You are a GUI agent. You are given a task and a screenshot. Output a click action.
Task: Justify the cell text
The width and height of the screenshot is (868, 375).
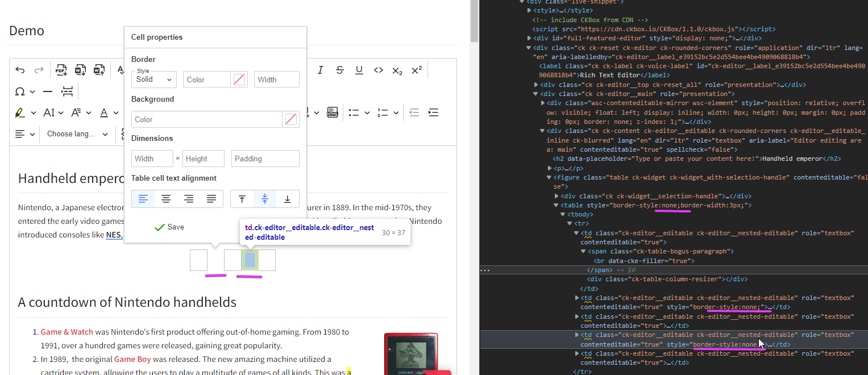pos(211,199)
